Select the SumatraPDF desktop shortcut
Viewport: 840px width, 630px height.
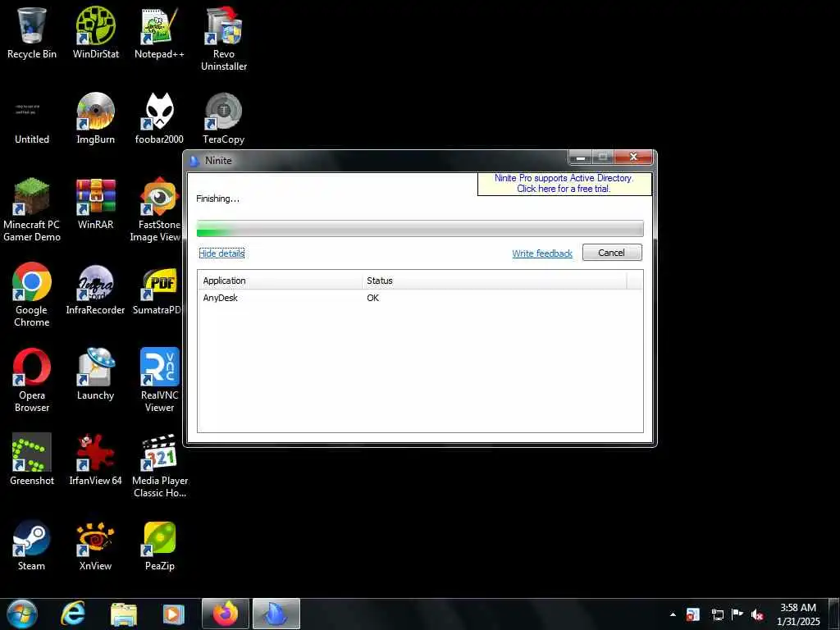click(x=157, y=290)
